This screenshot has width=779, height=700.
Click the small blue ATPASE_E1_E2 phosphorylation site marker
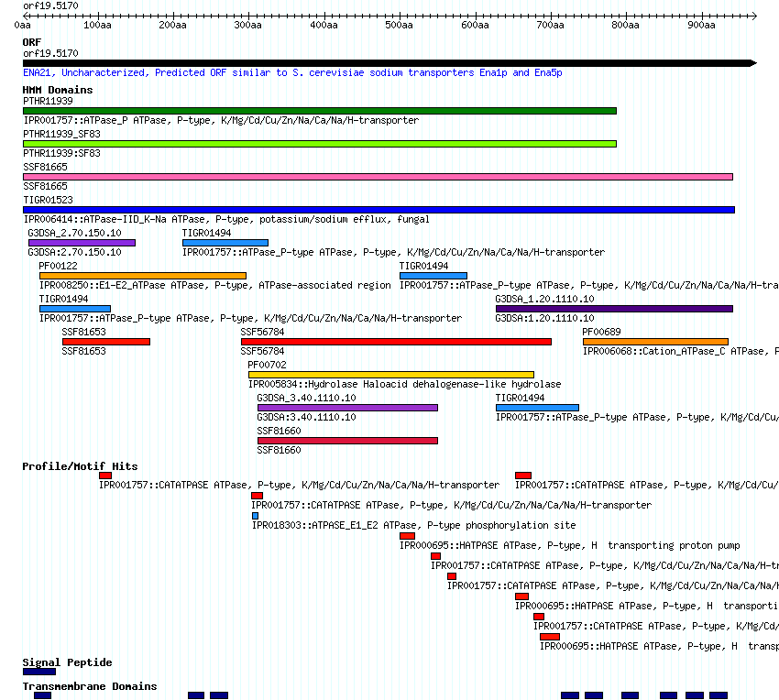[255, 516]
